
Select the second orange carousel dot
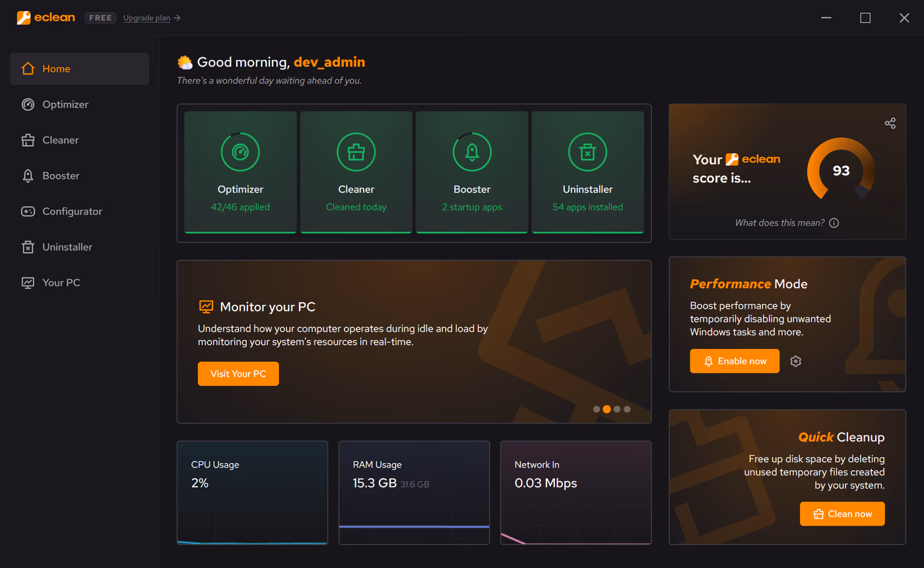[607, 409]
